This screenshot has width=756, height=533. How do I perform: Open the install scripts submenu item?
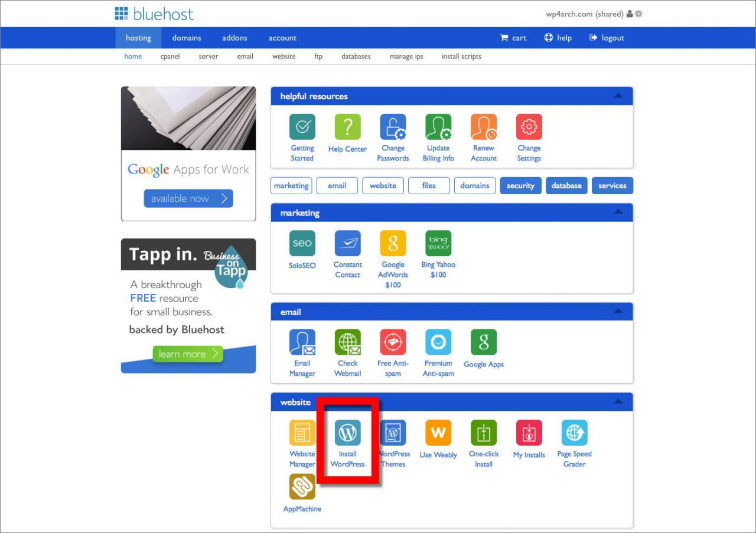point(461,57)
